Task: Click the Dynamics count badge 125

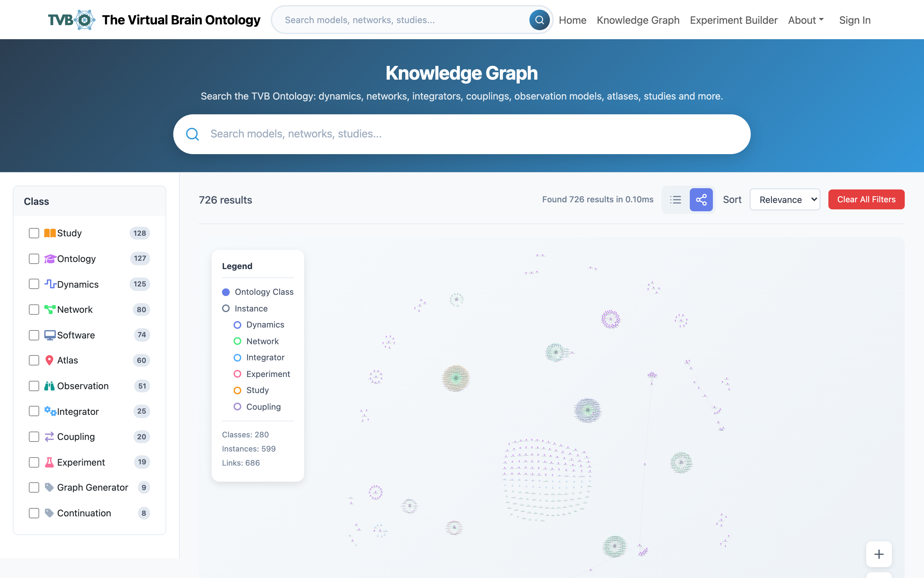Action: click(x=140, y=284)
